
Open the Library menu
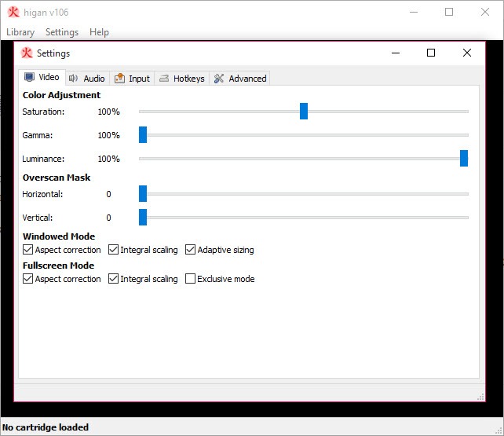pyautogui.click(x=20, y=32)
